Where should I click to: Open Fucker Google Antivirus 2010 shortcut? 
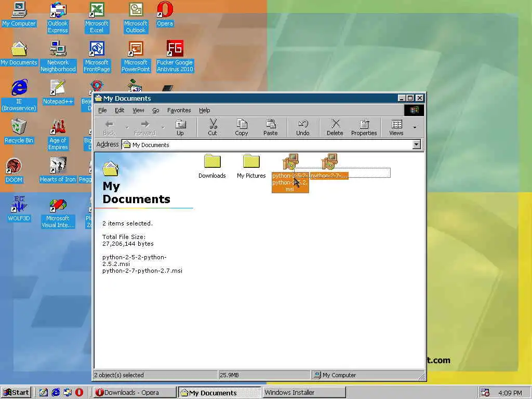pos(175,56)
